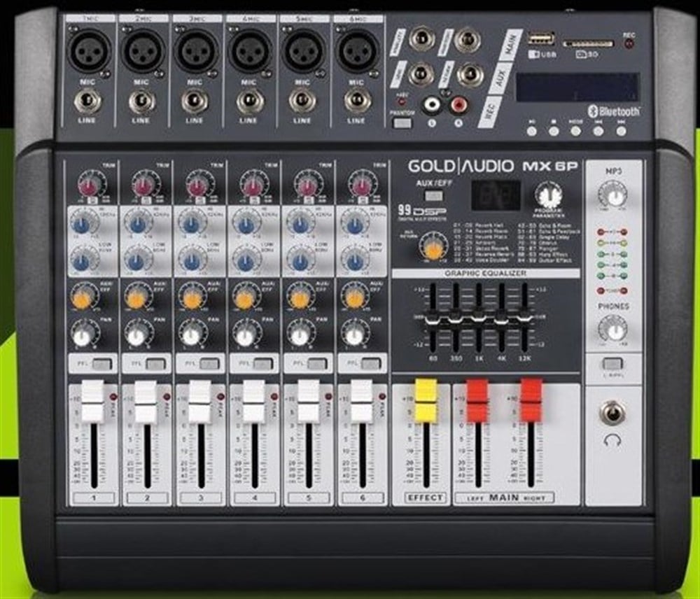
Task: Click the channel 2 LINE jack
Action: click(141, 102)
